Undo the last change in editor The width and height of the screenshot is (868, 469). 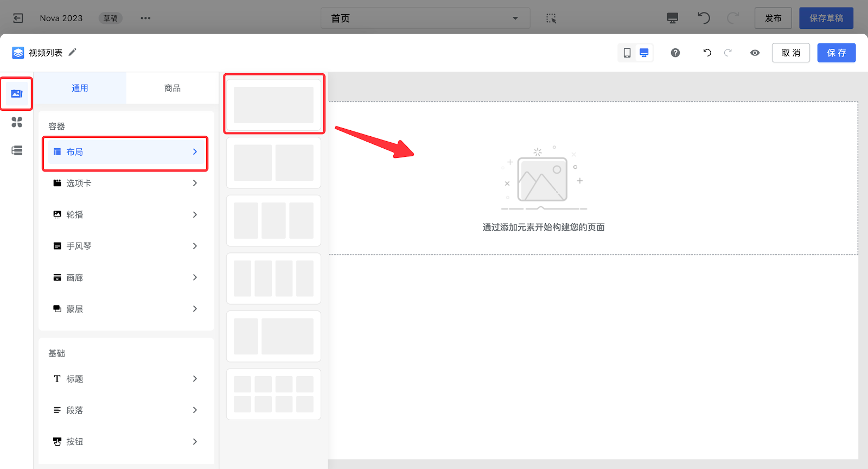point(707,53)
